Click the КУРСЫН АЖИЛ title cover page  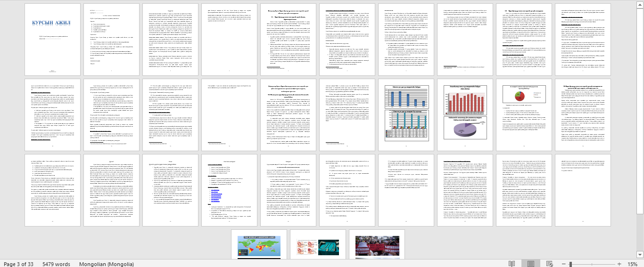click(52, 40)
